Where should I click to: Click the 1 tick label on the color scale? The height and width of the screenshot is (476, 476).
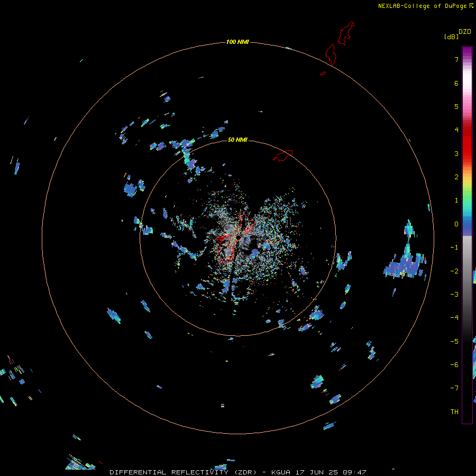pyautogui.click(x=456, y=200)
